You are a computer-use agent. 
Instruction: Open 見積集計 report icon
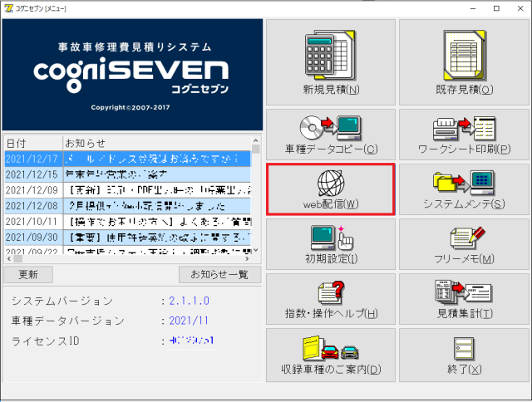[x=464, y=292]
